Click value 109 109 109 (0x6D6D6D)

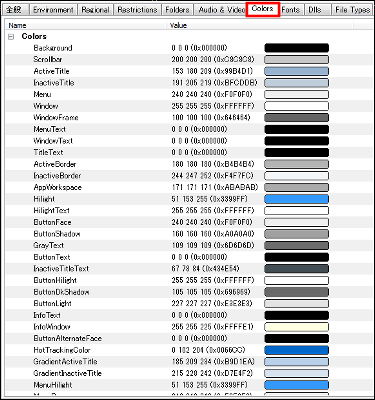click(x=213, y=246)
